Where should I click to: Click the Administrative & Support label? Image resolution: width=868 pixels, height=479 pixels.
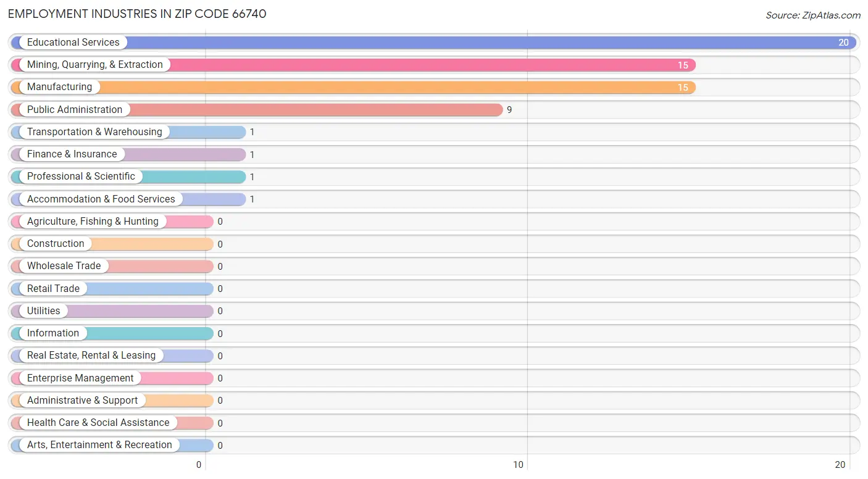pos(82,401)
